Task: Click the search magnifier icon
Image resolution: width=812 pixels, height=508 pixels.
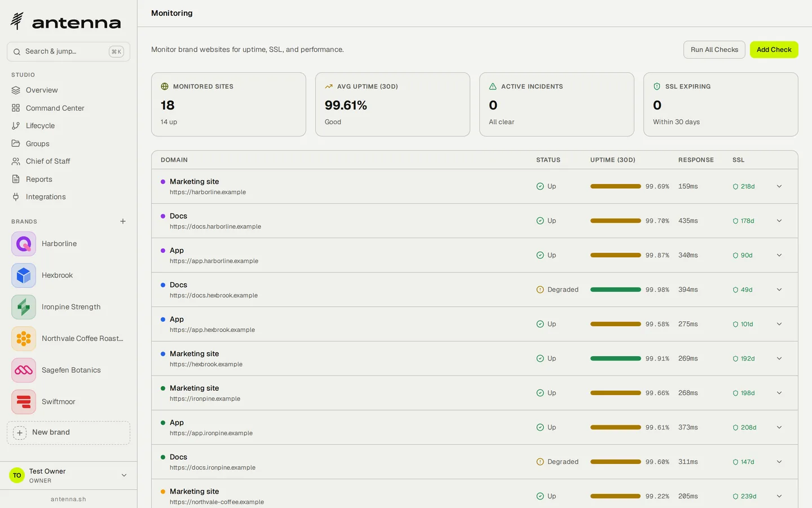Action: [17, 51]
